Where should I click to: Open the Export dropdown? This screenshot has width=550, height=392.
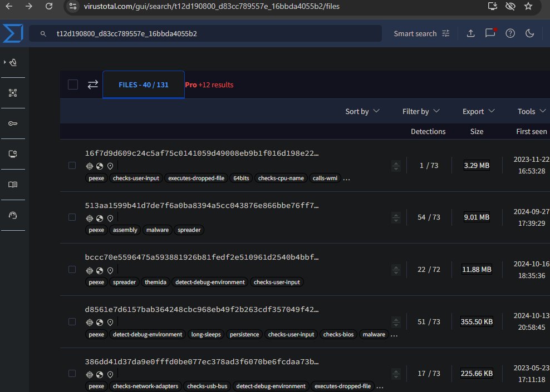pyautogui.click(x=478, y=111)
